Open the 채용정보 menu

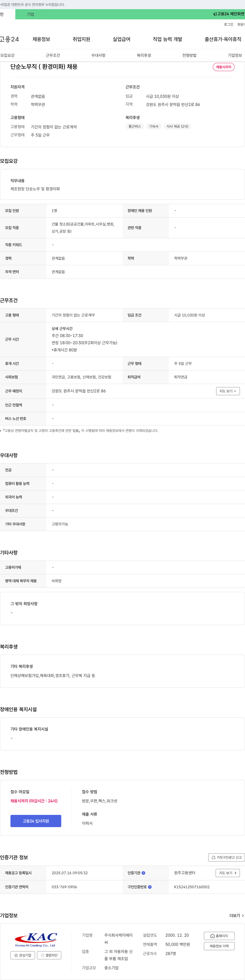41,39
